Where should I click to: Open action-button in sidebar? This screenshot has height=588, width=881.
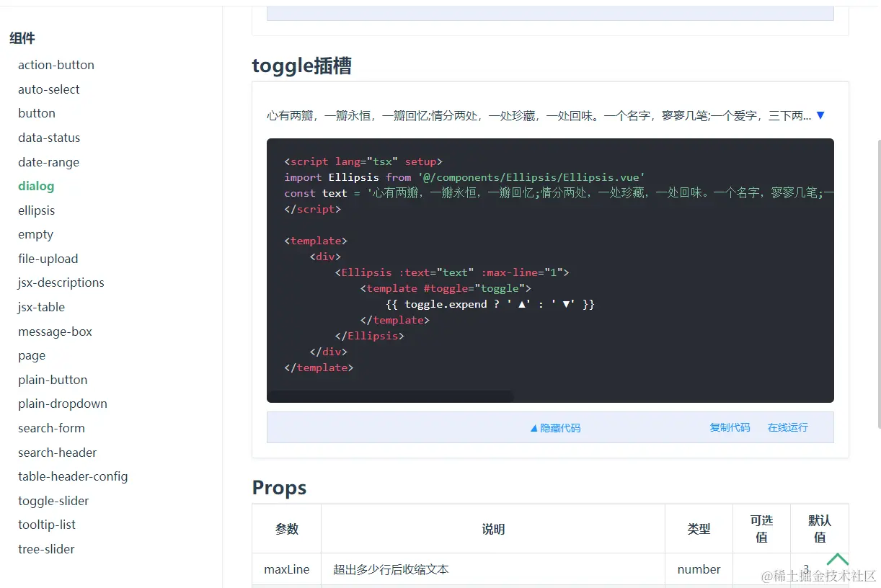[56, 65]
